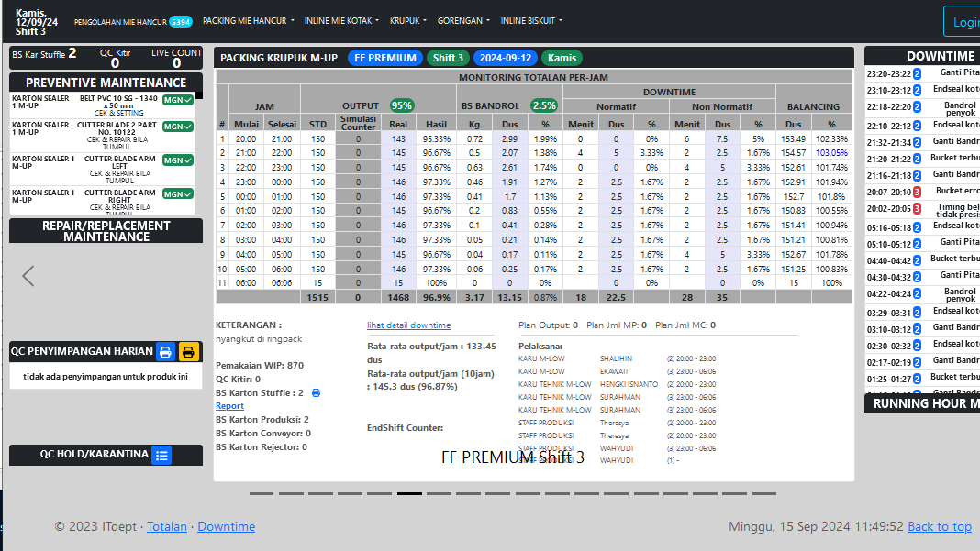This screenshot has height=551, width=980.
Task: Click the red badge on 20:07-20:10 downtime
Action: click(x=917, y=192)
